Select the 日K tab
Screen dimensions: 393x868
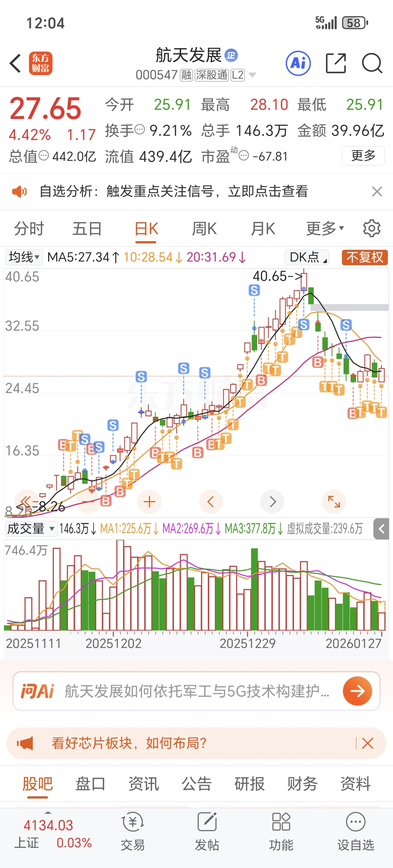coord(146,229)
